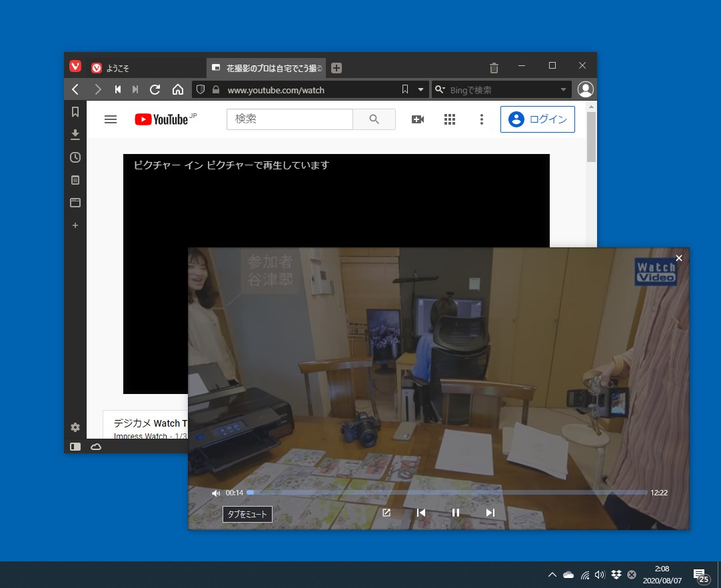Image resolution: width=721 pixels, height=588 pixels.
Task: Open the YouTube hamburger menu
Action: (110, 119)
